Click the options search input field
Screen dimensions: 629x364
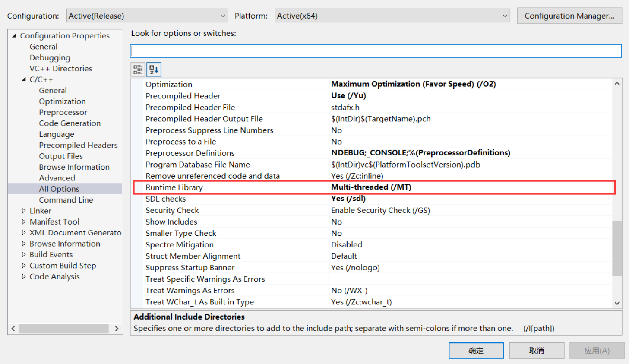pyautogui.click(x=376, y=51)
